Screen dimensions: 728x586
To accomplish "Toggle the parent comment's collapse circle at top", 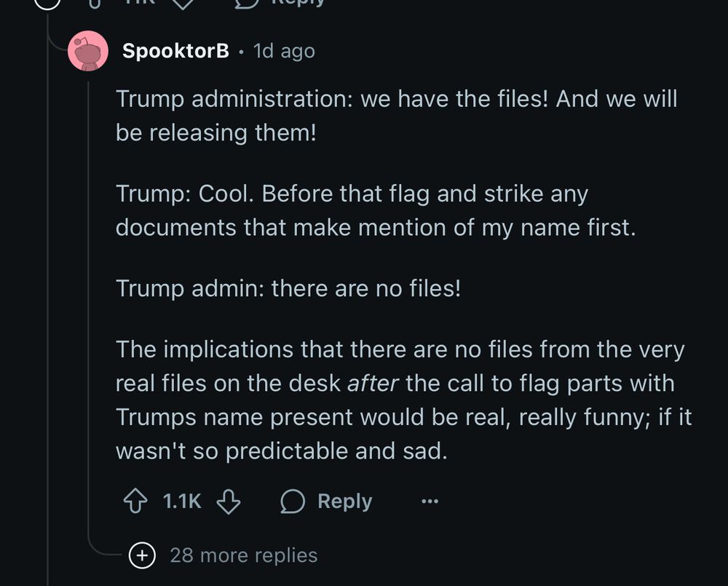I will click(48, 3).
